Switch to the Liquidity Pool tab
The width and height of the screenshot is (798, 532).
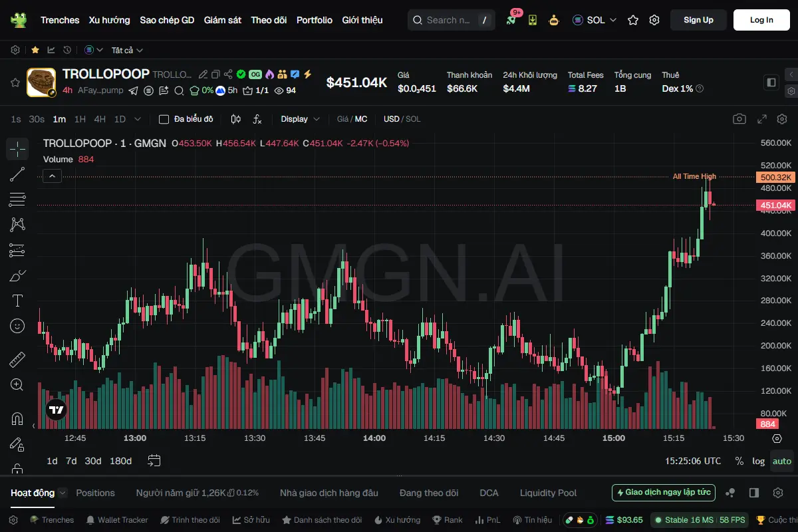point(548,493)
